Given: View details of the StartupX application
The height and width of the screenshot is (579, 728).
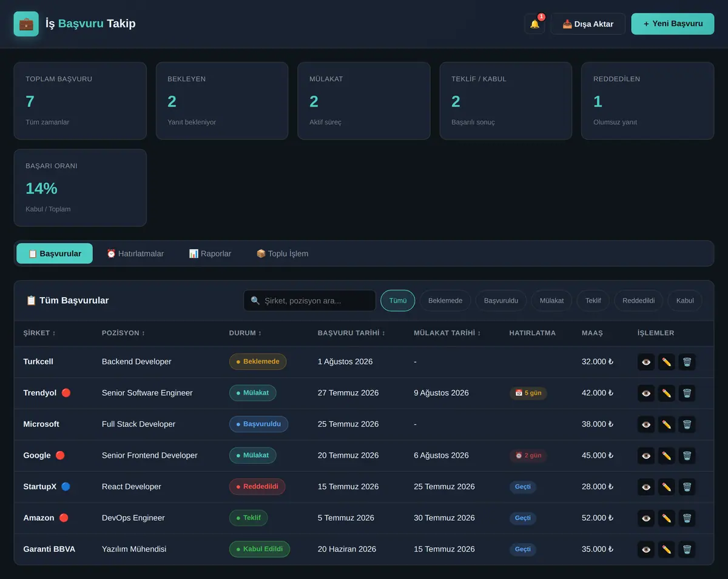Looking at the screenshot, I should coord(646,487).
